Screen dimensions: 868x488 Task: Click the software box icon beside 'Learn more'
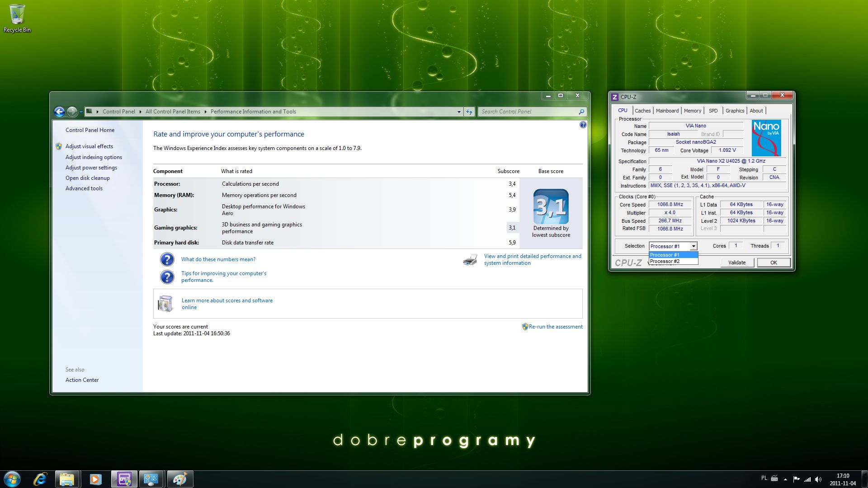[x=165, y=304]
